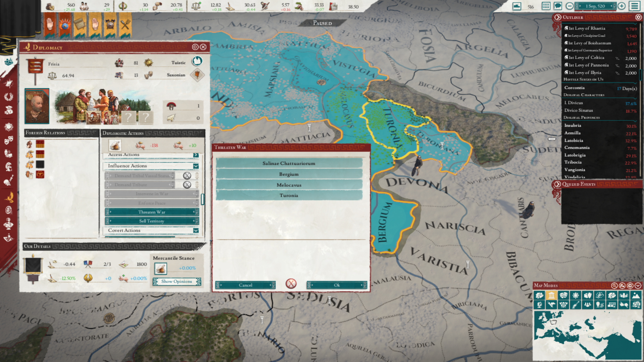Click the Mercantile Stance shell icon

[x=161, y=268]
